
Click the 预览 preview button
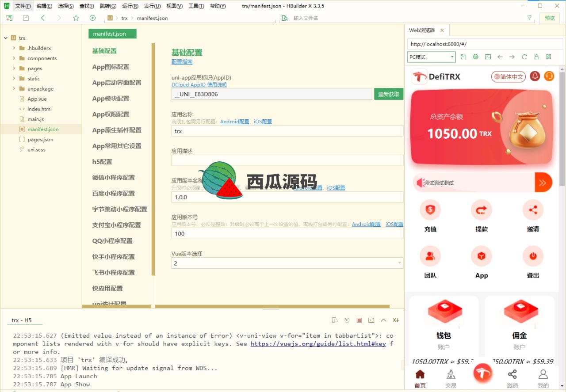(x=550, y=18)
